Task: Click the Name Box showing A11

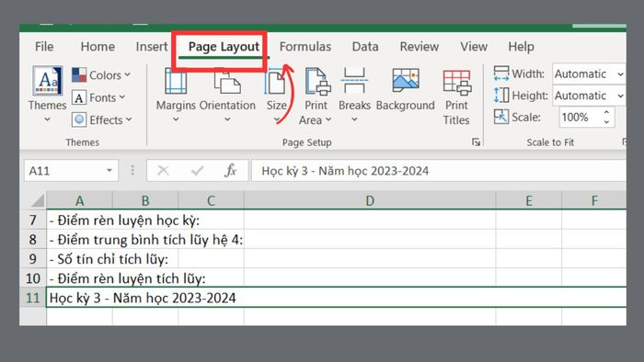Action: click(x=71, y=170)
